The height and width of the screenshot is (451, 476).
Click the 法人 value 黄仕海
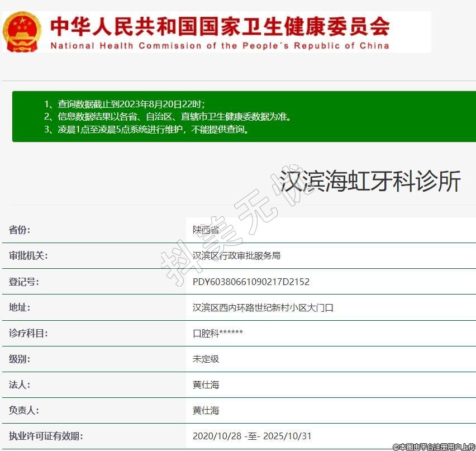click(206, 384)
